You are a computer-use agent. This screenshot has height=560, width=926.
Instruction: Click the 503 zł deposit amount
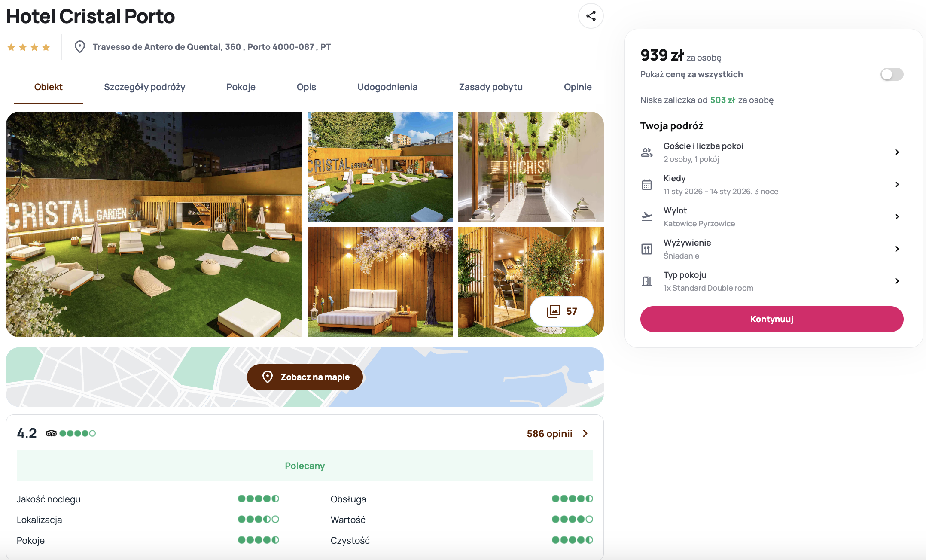coord(723,100)
